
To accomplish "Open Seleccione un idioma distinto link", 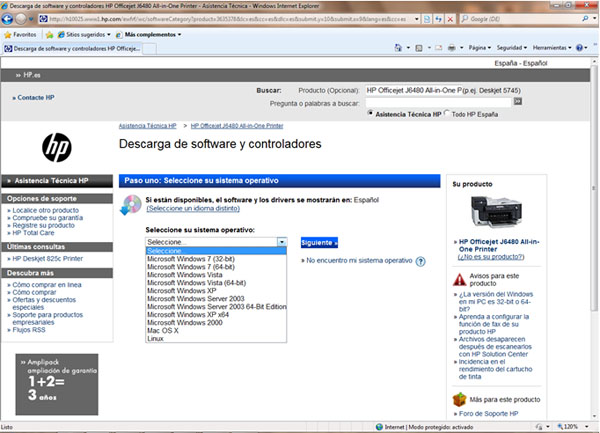I will point(193,208).
